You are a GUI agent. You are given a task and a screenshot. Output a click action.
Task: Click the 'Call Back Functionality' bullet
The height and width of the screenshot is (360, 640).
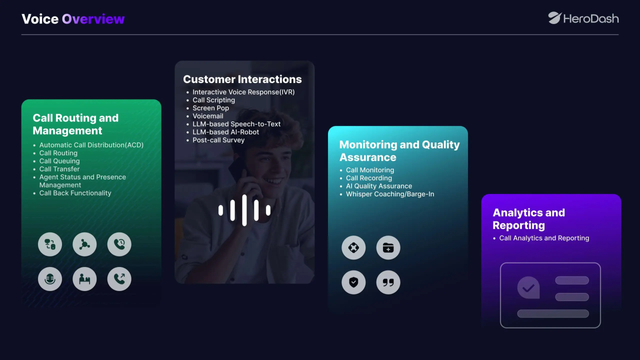click(x=75, y=193)
